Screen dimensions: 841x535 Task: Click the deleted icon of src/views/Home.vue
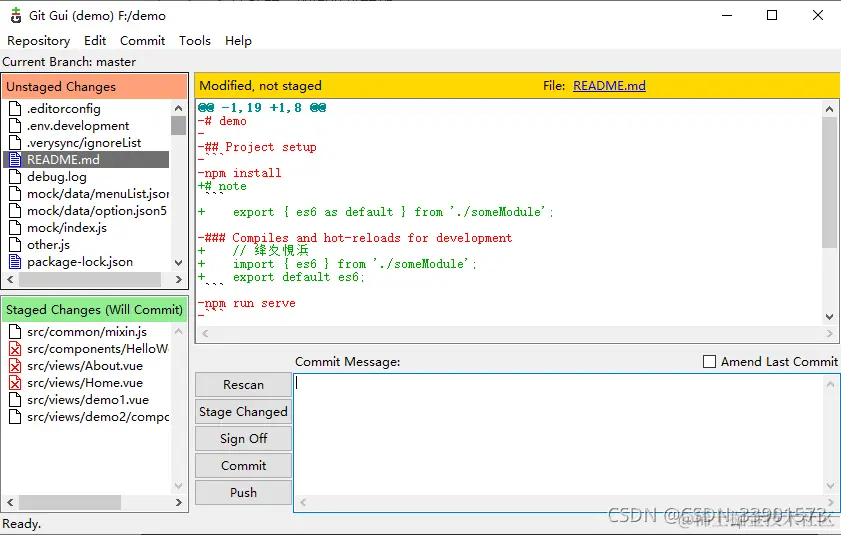click(15, 383)
